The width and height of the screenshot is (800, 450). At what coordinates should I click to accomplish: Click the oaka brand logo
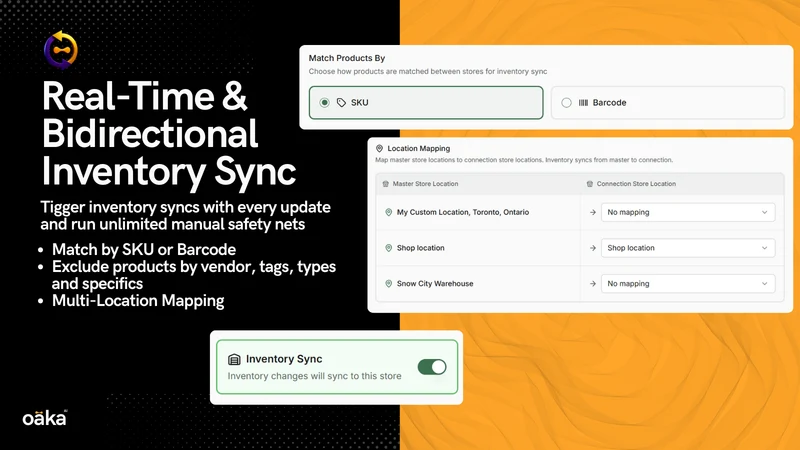tap(45, 418)
